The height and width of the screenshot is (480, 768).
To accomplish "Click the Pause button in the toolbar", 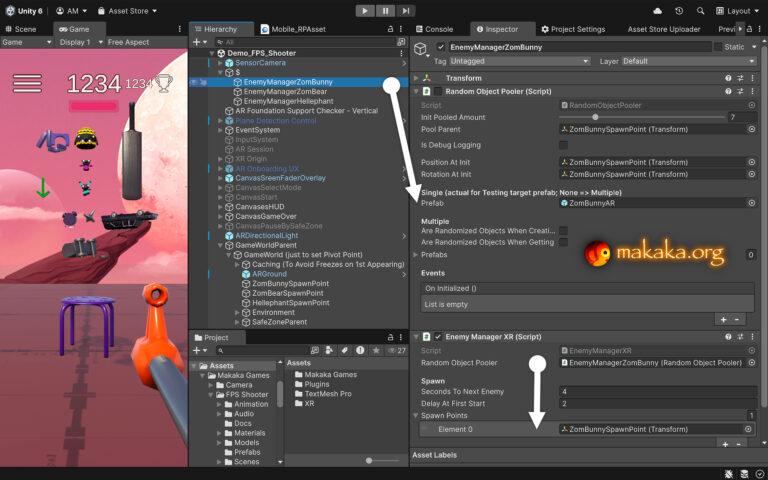I will pos(385,11).
